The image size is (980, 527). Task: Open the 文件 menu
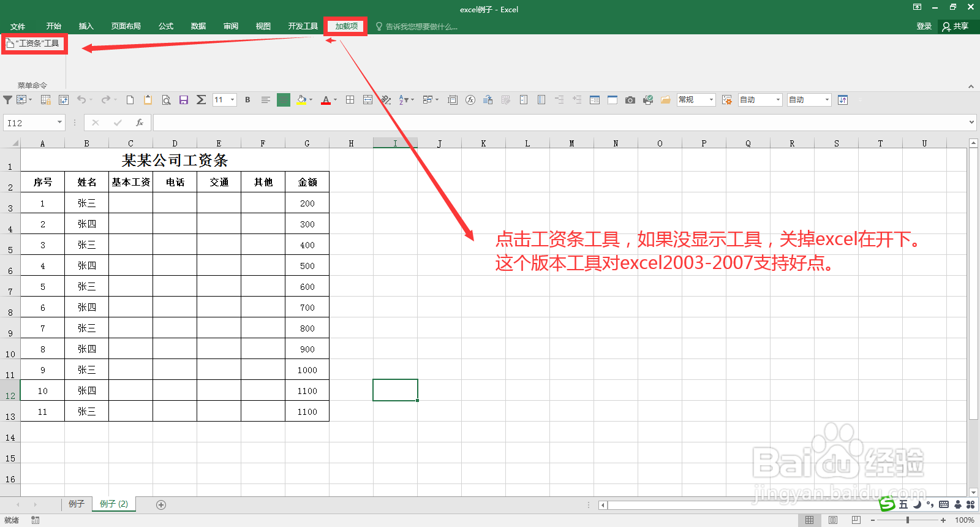[x=18, y=26]
